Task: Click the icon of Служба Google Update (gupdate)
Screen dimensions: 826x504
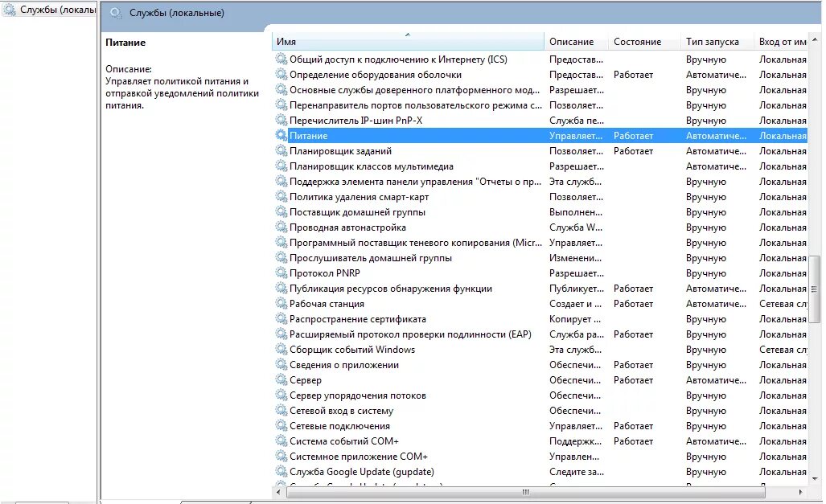Action: coord(281,471)
